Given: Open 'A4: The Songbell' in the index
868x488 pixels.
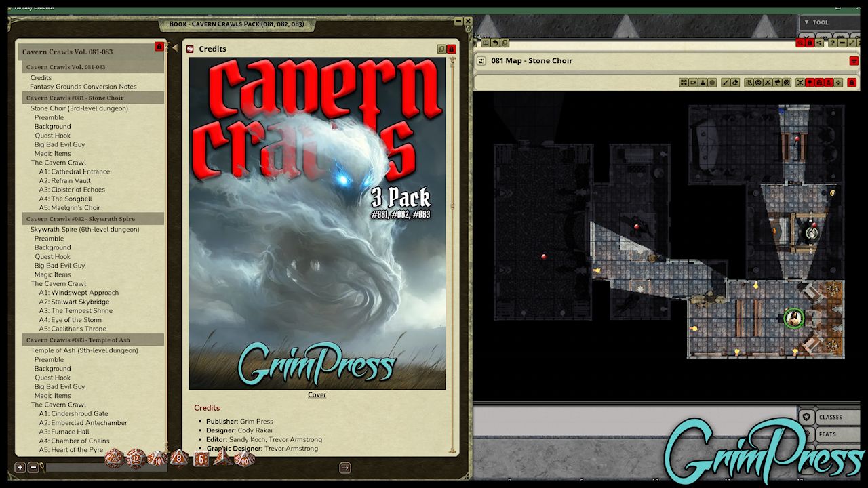Looking at the screenshot, I should (65, 199).
